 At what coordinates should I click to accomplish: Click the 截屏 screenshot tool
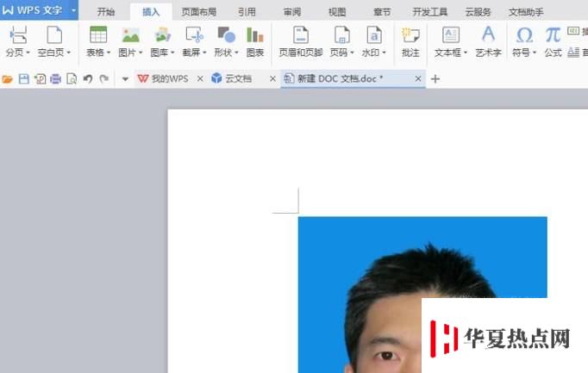click(194, 34)
